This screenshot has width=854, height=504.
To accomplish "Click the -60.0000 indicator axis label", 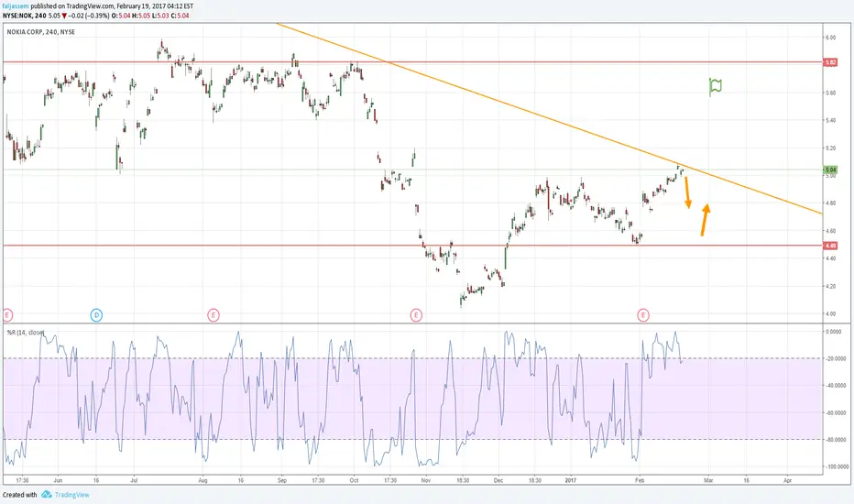I will [x=838, y=413].
